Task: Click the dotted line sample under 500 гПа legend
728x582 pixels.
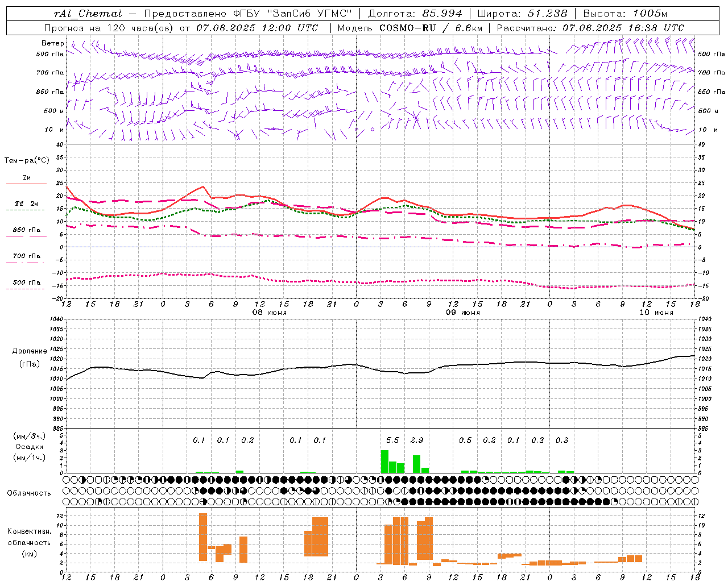Action: [26, 289]
